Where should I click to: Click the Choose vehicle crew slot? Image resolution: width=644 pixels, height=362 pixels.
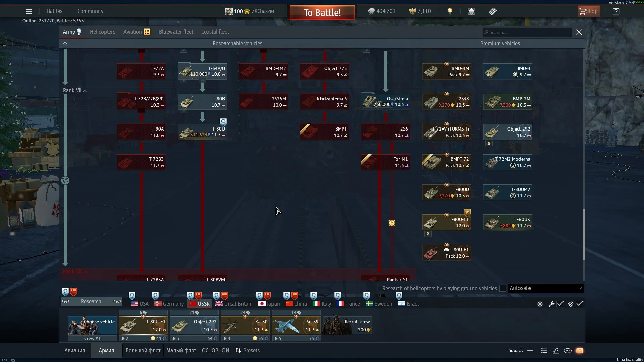point(92,325)
